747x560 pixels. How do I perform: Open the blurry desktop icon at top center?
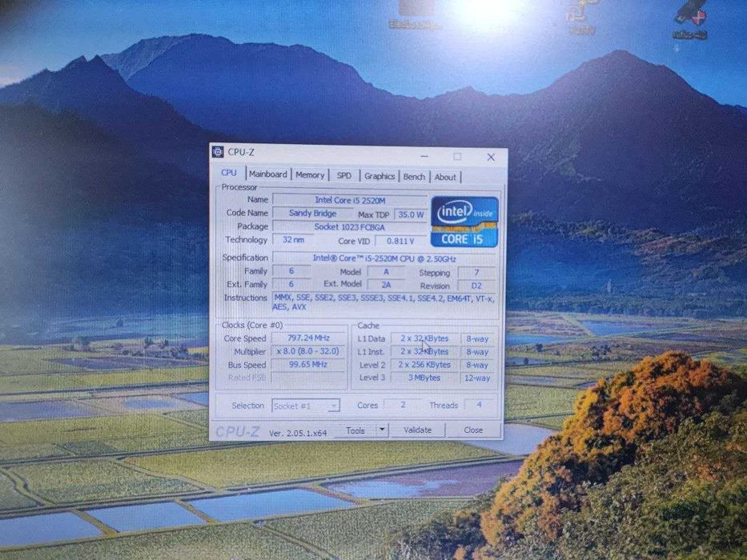414,14
